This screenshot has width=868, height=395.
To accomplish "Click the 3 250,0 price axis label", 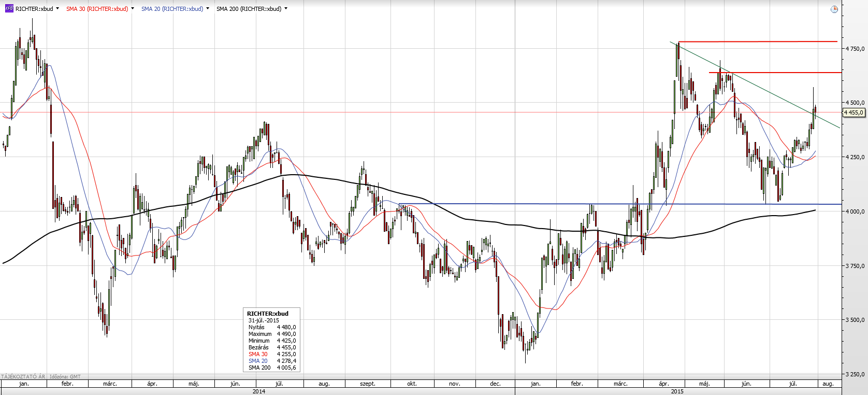I will click(855, 374).
